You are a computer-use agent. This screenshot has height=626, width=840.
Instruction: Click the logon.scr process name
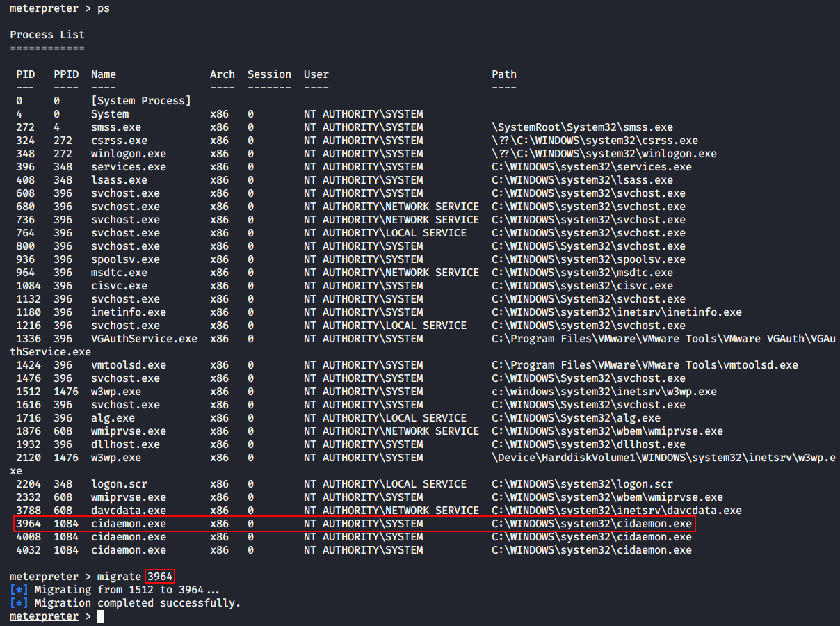click(x=119, y=484)
